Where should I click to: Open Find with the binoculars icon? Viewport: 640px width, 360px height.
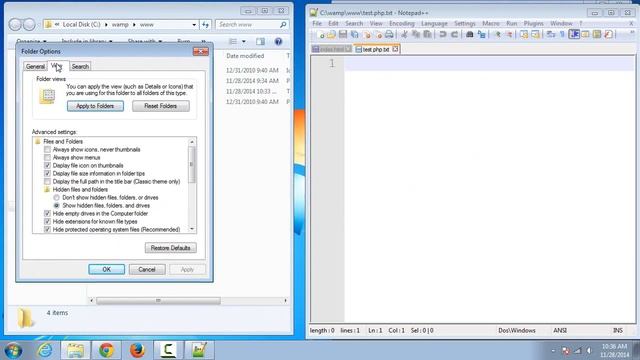click(469, 35)
